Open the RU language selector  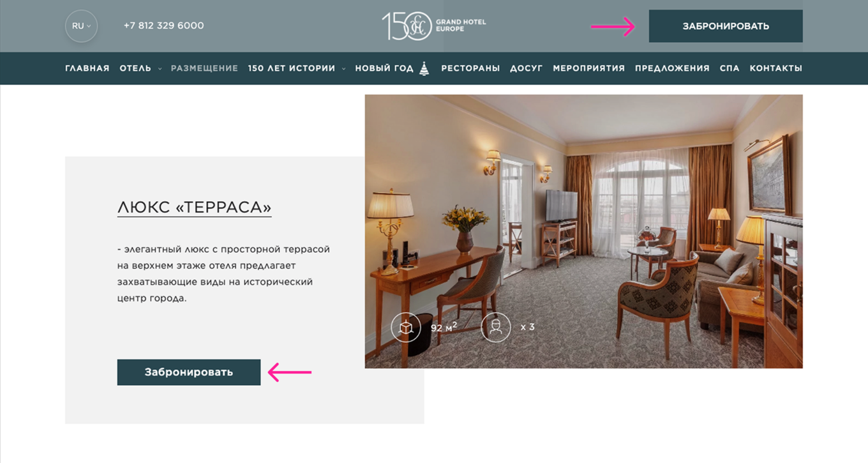tap(81, 26)
